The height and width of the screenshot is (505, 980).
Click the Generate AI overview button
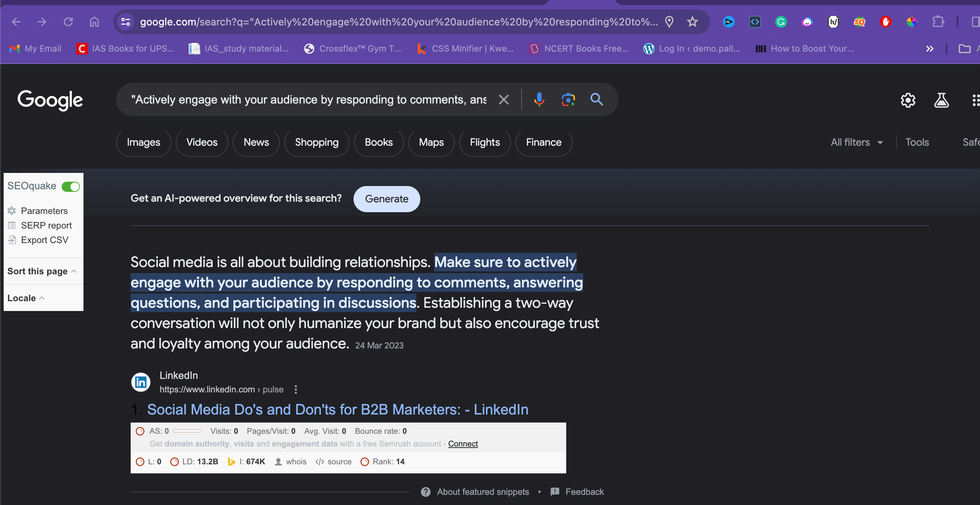(x=387, y=199)
